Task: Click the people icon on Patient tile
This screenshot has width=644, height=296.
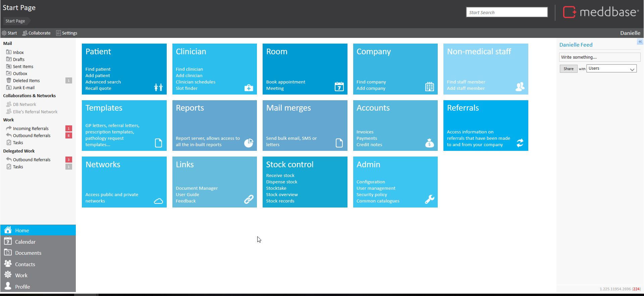Action: 158,87
